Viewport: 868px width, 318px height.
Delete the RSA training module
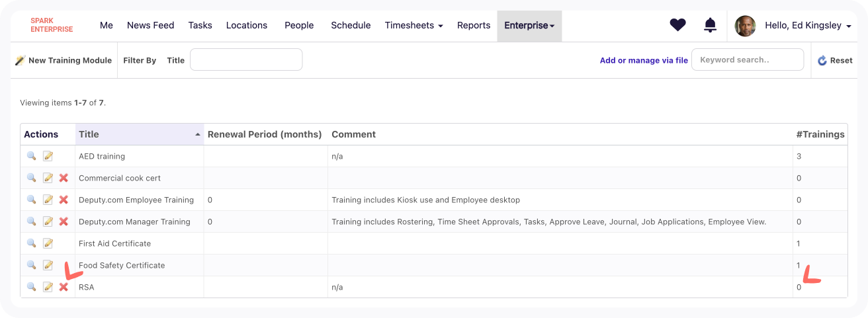point(64,287)
